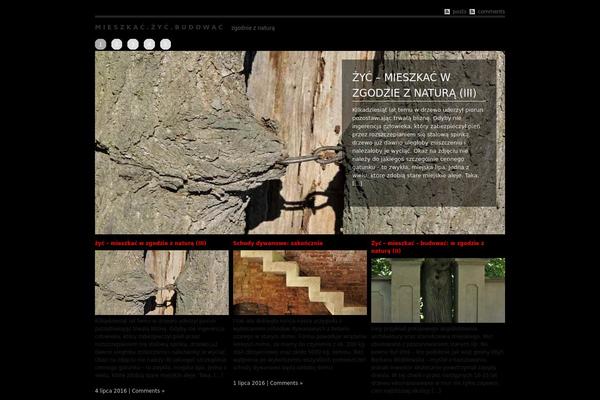Click the slide excerpt ellipsis [...]
Viewport: 600px width, 400px height.
(x=357, y=183)
